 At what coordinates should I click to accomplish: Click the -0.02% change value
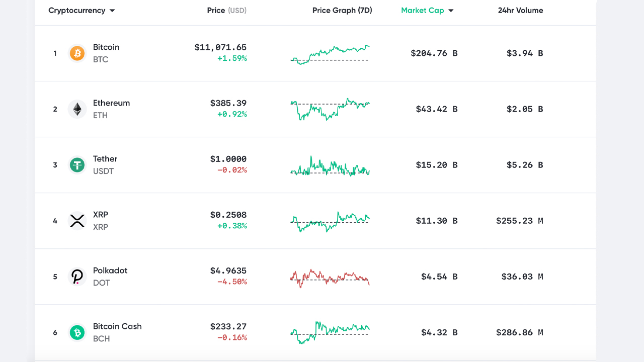tap(232, 170)
